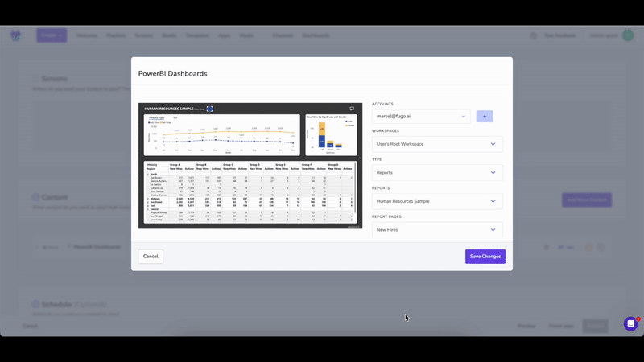
Task: Open the Type dropdown set to Reports
Action: 437,173
